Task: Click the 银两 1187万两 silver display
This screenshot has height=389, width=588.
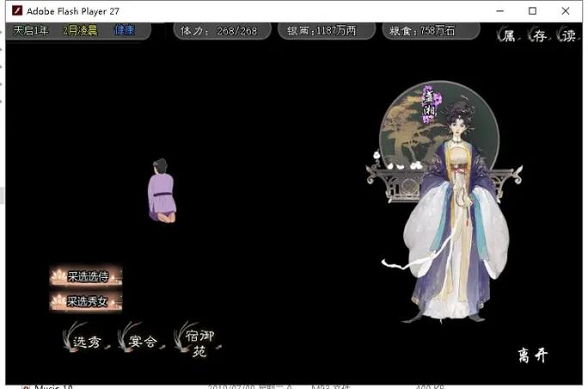Action: (x=326, y=31)
